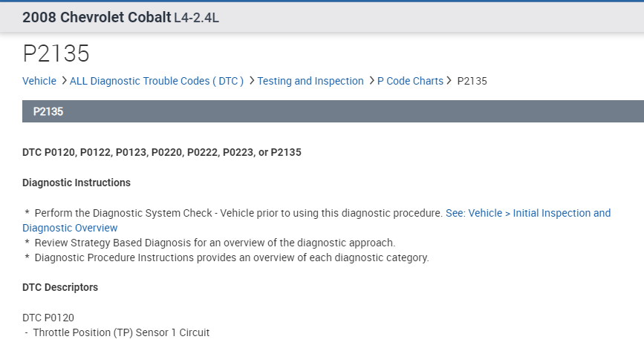Click the Diagnostic Instructions heading
The width and height of the screenshot is (644, 348).
point(77,183)
